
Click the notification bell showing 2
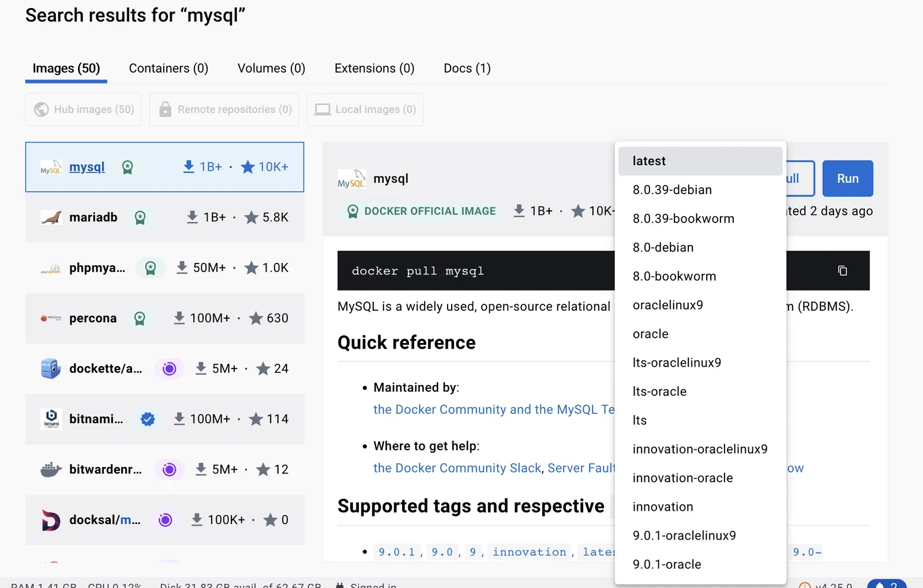tap(886, 584)
